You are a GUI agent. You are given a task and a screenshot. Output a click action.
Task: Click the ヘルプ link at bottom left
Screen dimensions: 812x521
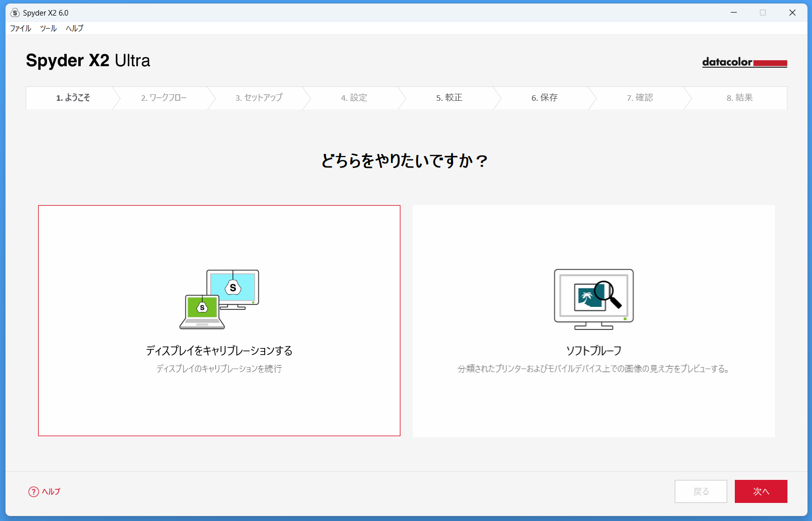[x=51, y=492]
